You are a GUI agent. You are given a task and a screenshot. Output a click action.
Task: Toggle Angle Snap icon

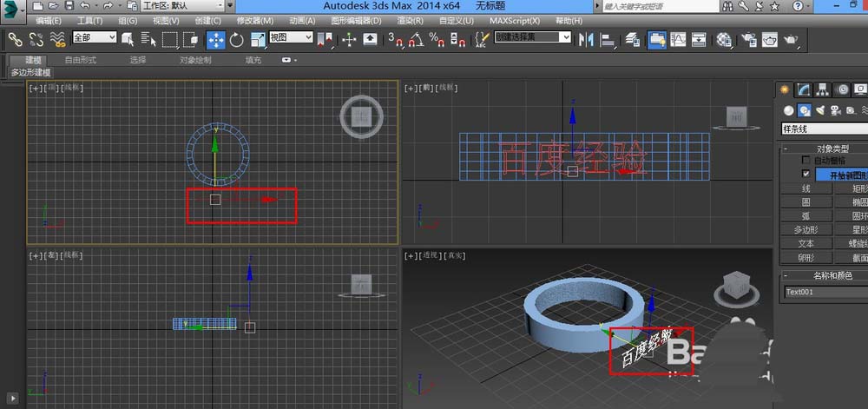coord(416,39)
